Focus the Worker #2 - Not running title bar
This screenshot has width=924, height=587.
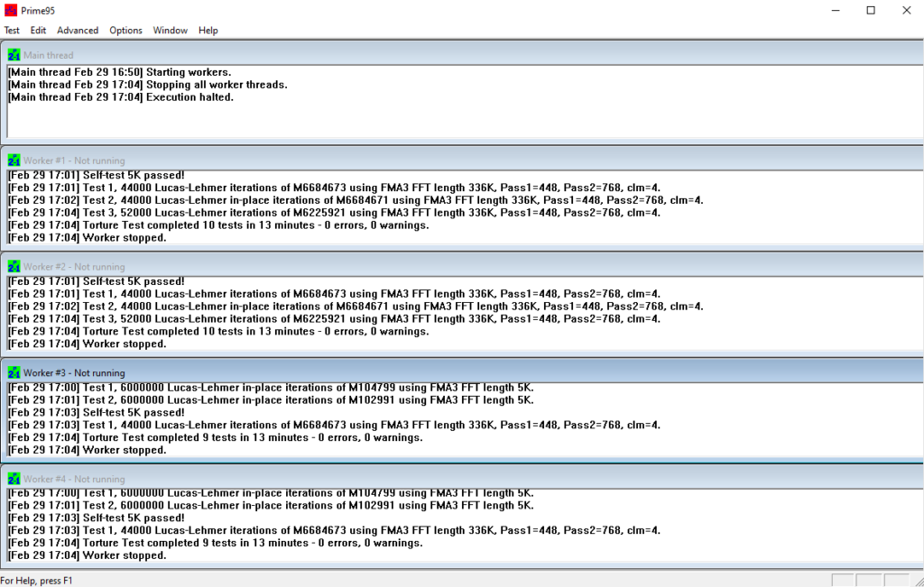[451, 267]
